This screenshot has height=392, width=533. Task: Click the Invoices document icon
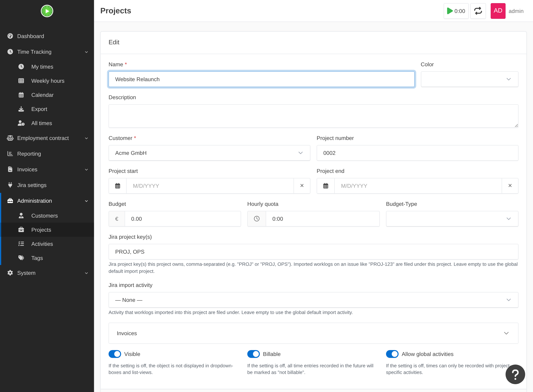[10, 169]
